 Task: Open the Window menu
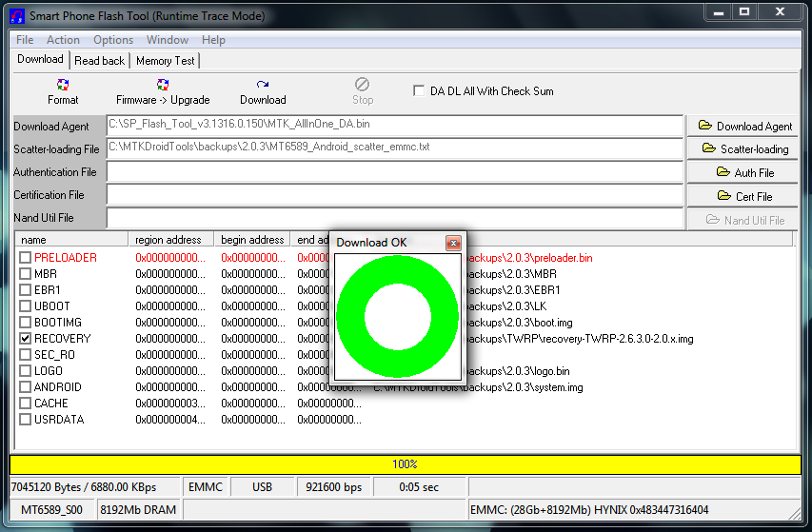point(168,40)
